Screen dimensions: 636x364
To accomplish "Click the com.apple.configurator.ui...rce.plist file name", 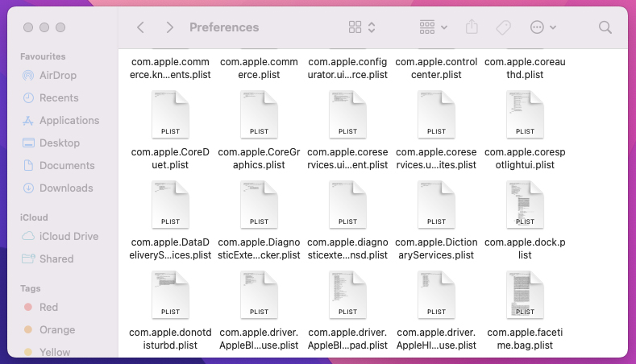I will (347, 68).
